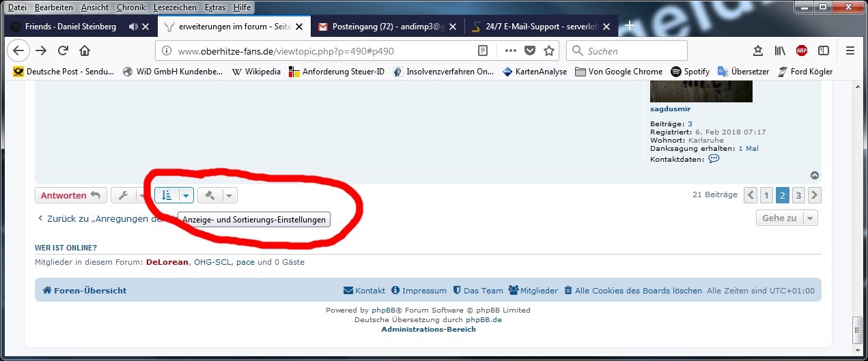Open the Gehe zu jump dropdown
Viewport: 868px width, 361px height.
point(787,218)
